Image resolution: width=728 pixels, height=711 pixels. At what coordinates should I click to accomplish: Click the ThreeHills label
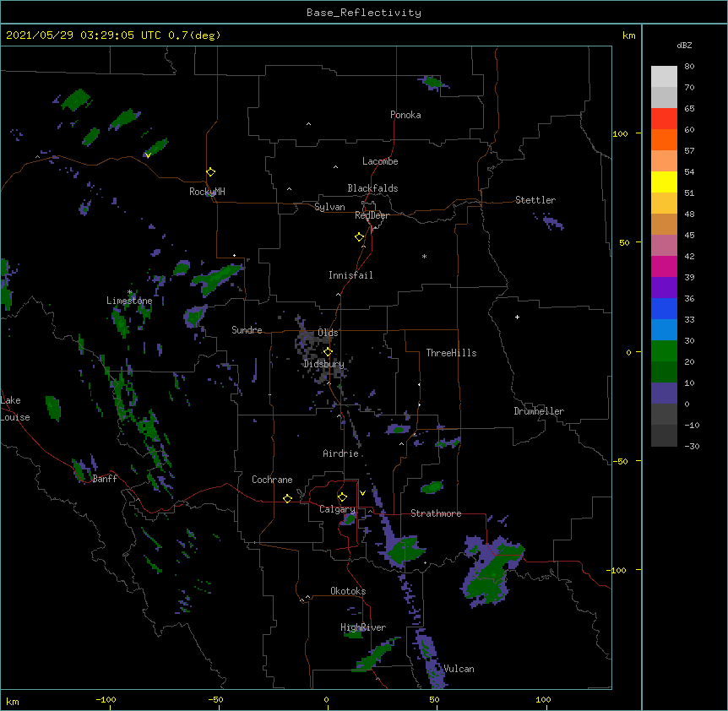pos(451,353)
